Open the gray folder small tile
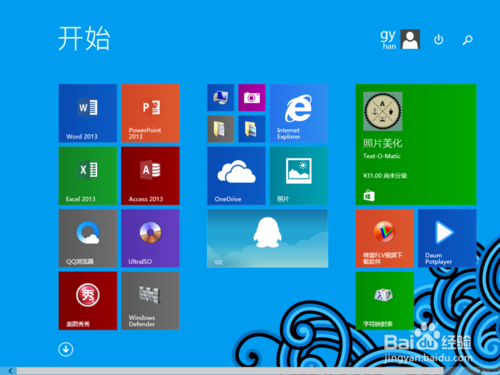The image size is (500, 375). tap(220, 129)
